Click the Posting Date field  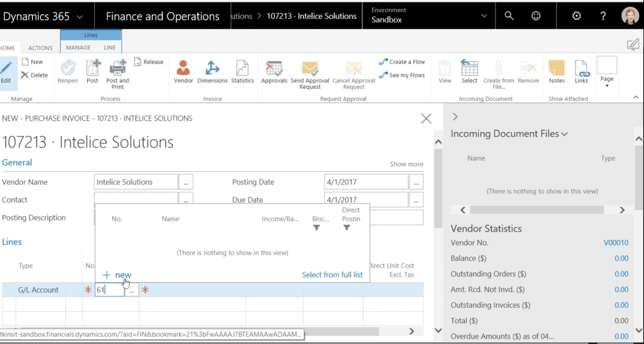366,182
